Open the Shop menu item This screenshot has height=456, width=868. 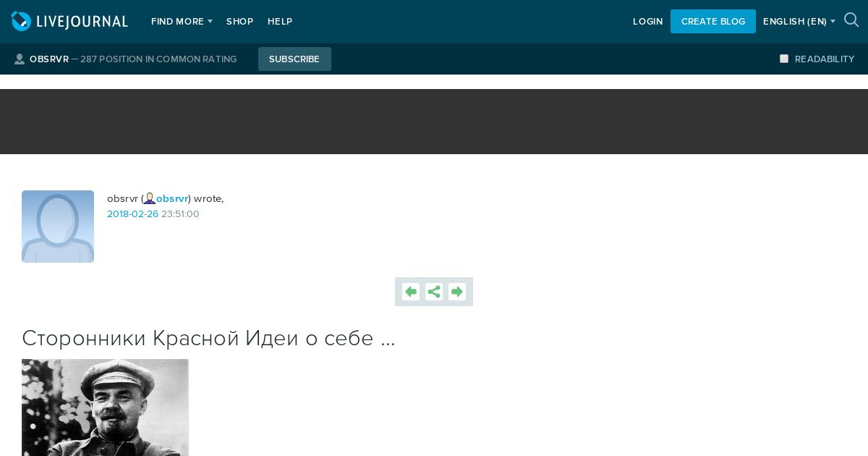[239, 22]
